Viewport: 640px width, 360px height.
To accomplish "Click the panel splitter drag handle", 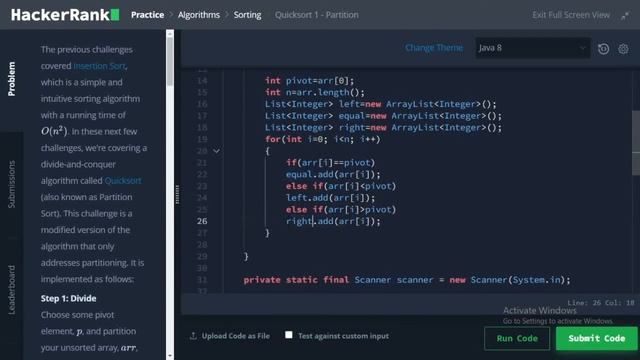I will [177, 194].
